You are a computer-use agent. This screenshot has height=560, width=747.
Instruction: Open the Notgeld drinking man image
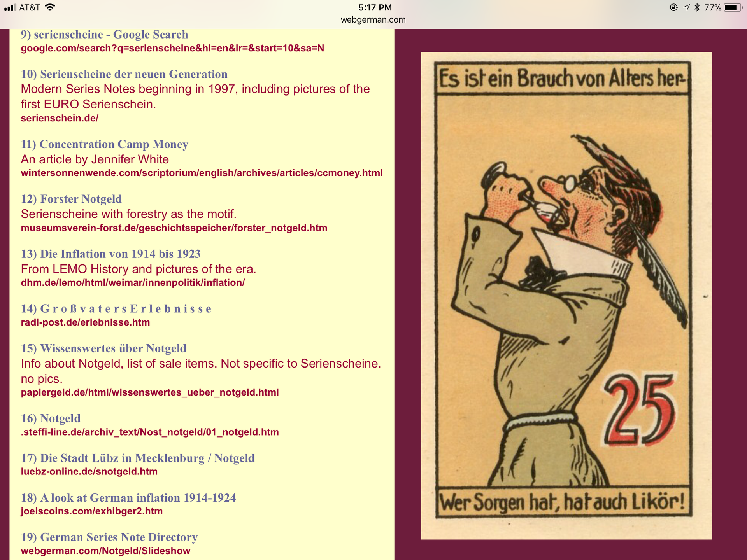point(566,296)
